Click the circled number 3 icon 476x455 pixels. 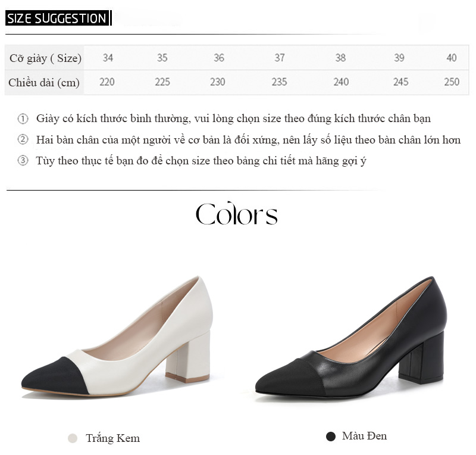click(23, 160)
